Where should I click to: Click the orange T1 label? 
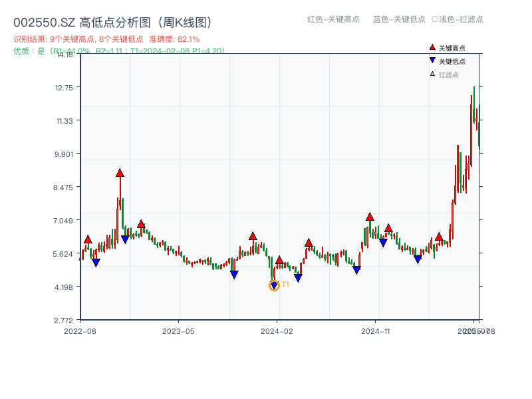pos(285,285)
